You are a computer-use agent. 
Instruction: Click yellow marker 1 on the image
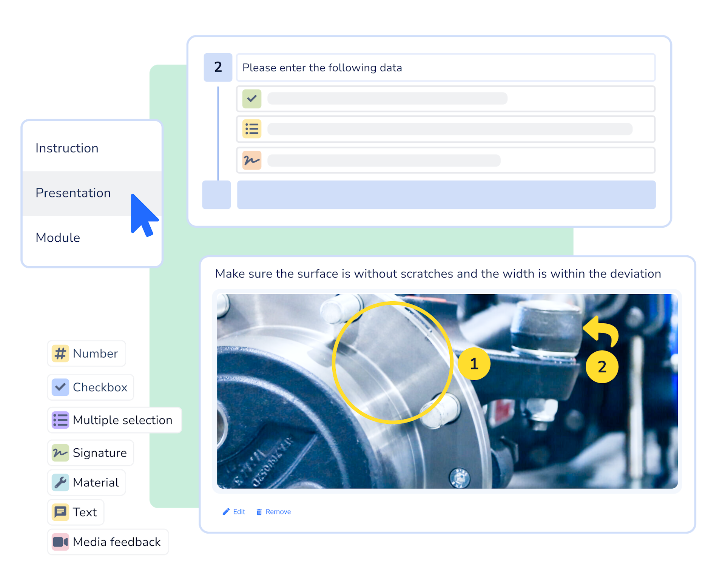point(474,364)
